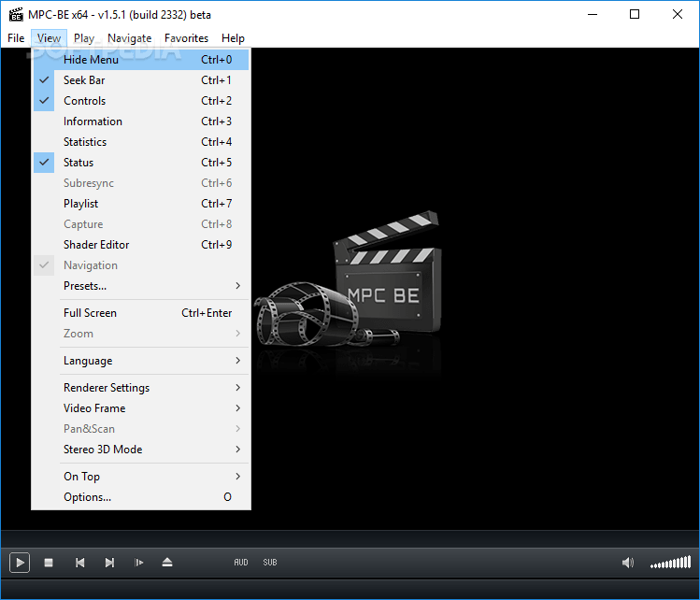Screen dimensions: 700x600
Task: Expand the Renderer Settings submenu
Action: tap(141, 388)
